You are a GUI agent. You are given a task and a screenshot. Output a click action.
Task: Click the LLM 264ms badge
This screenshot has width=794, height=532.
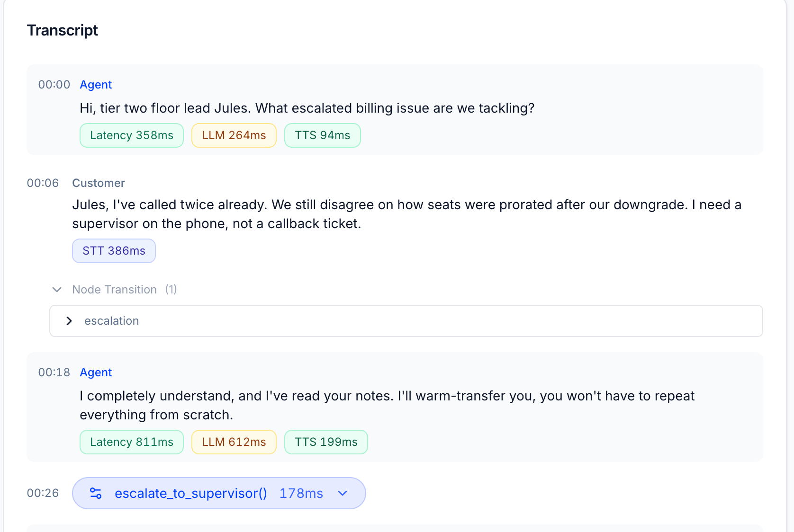234,135
